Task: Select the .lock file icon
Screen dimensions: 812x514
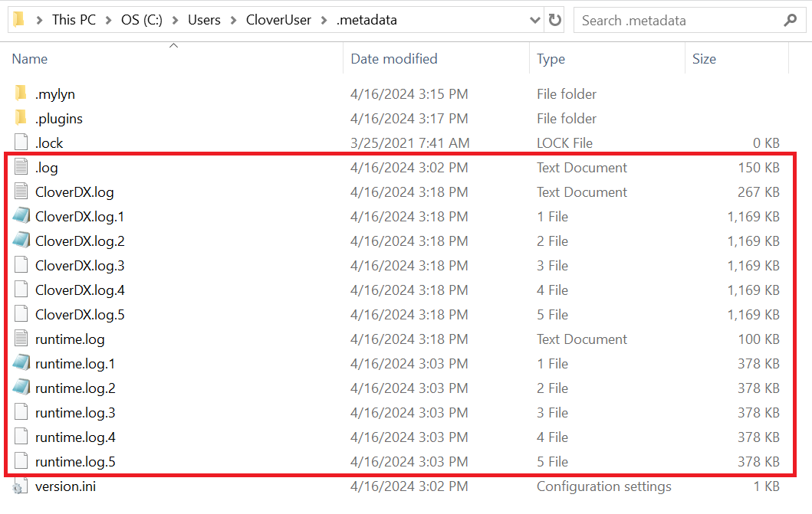Action: (21, 143)
